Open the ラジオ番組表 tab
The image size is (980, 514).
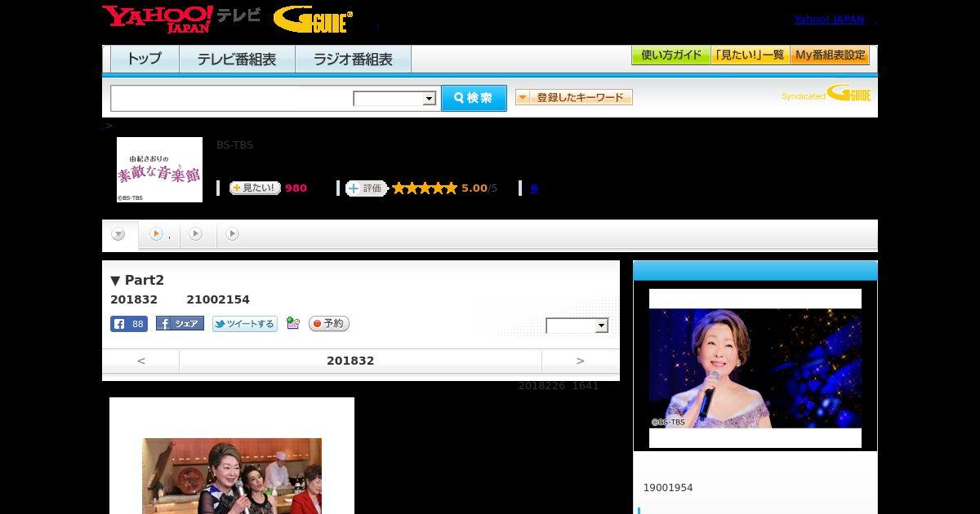point(353,60)
